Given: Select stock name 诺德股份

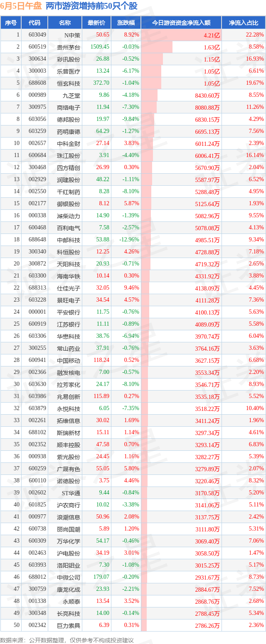Looking at the screenshot, I should 69,481.
